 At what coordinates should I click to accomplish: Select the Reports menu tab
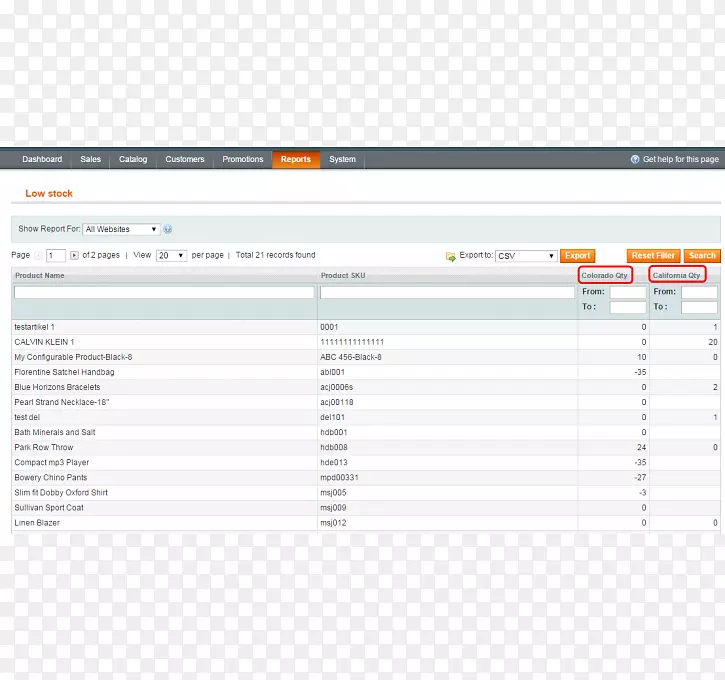tap(295, 159)
